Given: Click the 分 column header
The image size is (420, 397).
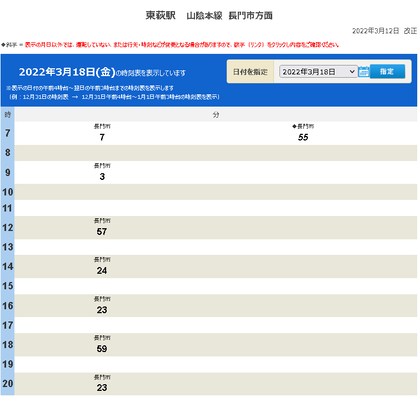Looking at the screenshot, I should click(216, 115).
